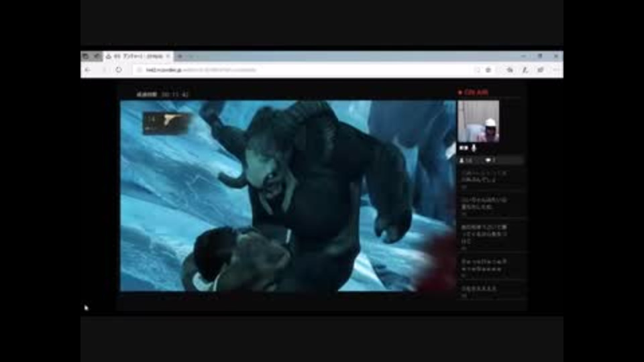Close the current browser tab
This screenshot has height=362, width=644.
point(168,56)
